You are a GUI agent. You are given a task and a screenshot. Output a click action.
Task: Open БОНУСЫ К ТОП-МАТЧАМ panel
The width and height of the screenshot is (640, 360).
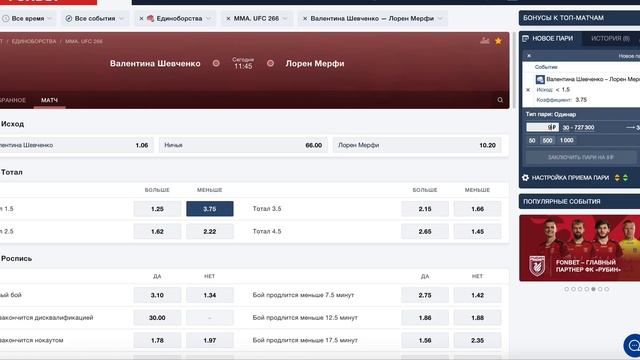[x=580, y=18]
